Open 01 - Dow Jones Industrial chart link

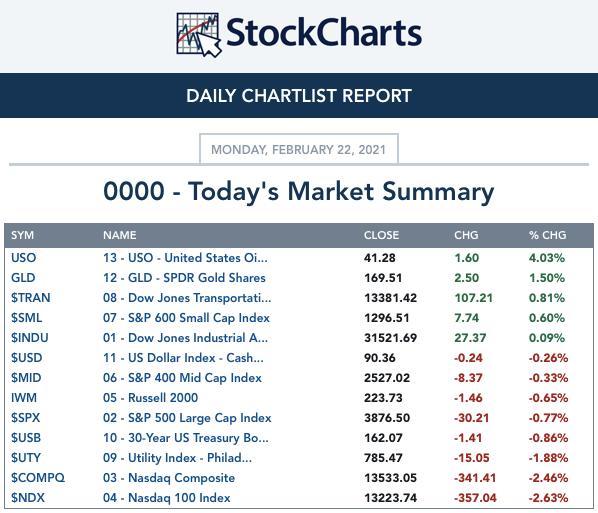pos(185,338)
